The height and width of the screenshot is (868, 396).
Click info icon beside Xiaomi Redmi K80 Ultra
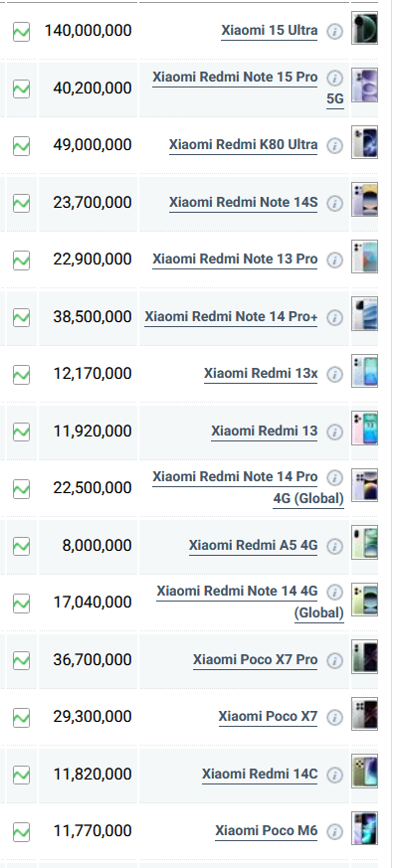pyautogui.click(x=334, y=145)
